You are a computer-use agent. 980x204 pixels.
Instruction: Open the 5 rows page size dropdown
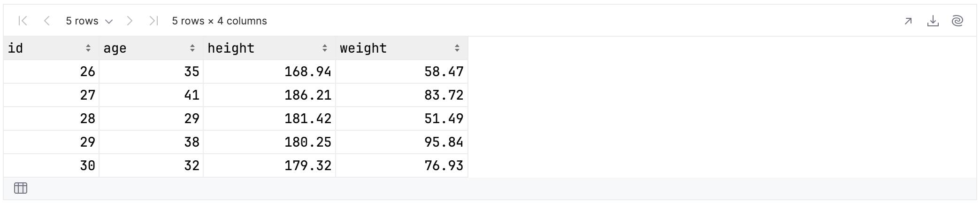coord(89,21)
